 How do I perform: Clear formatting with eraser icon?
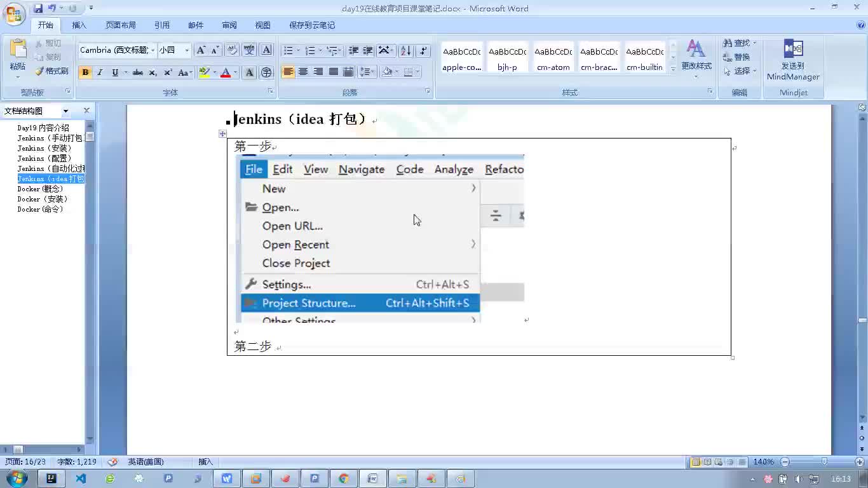[232, 50]
